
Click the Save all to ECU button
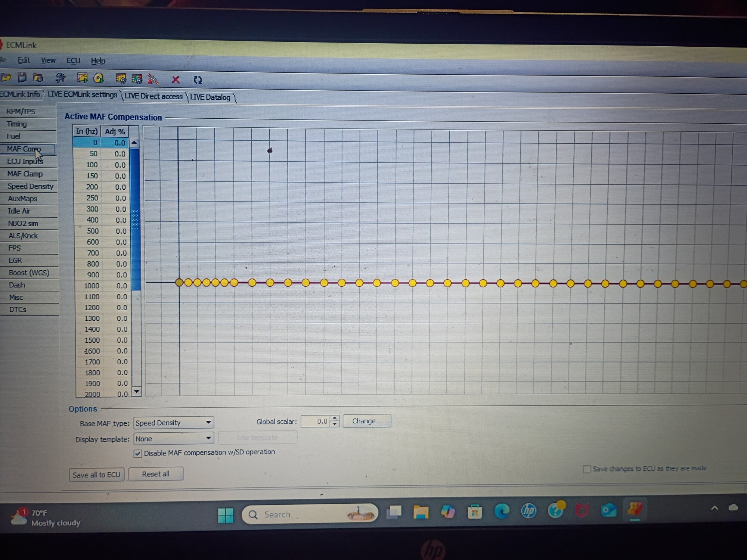click(97, 475)
